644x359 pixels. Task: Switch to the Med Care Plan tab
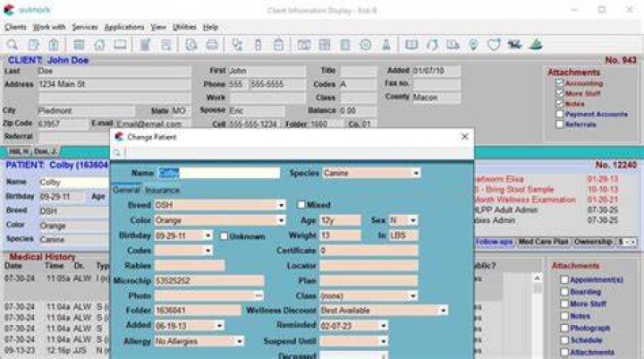[x=543, y=242]
